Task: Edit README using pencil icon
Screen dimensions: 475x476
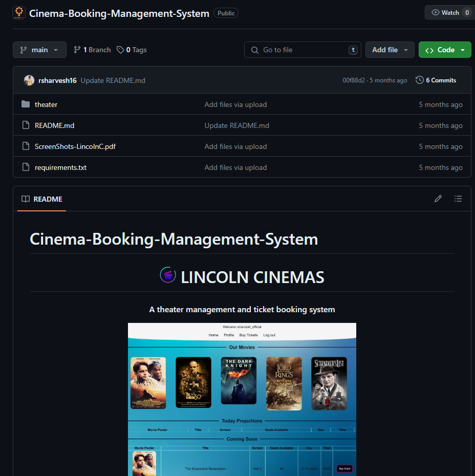Action: coord(438,199)
